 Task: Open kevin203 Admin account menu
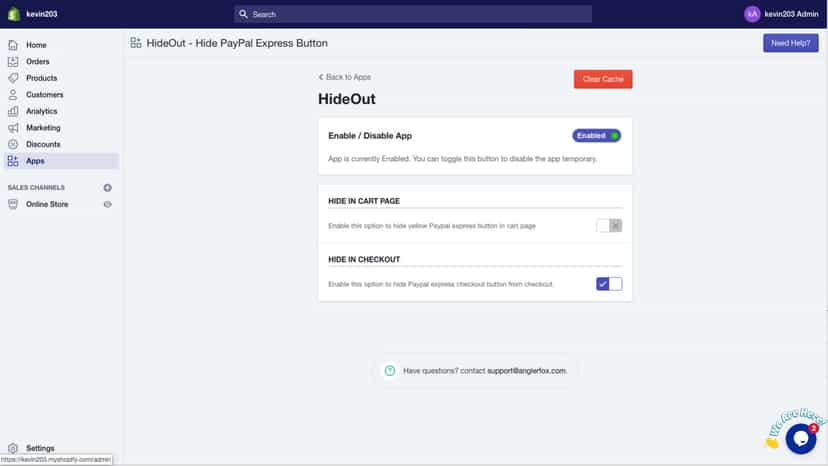click(x=782, y=14)
